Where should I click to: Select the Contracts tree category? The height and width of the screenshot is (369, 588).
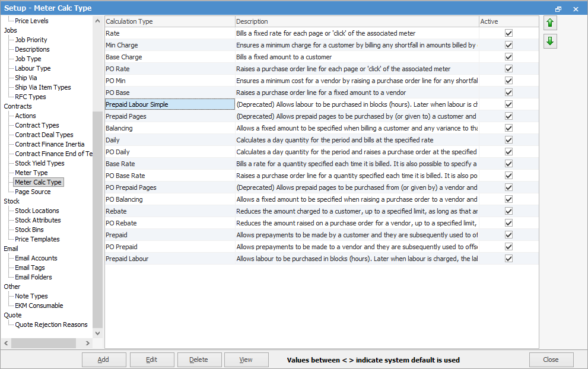[18, 106]
